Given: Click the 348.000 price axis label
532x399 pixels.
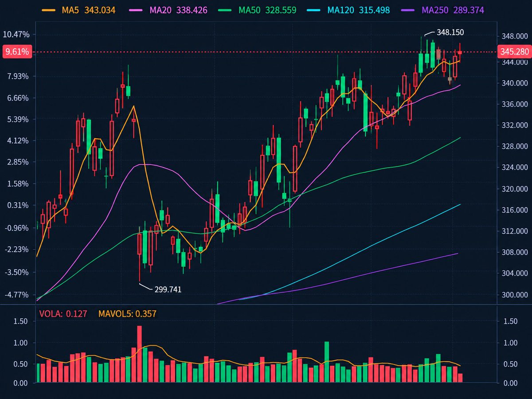Looking at the screenshot, I should tap(515, 37).
